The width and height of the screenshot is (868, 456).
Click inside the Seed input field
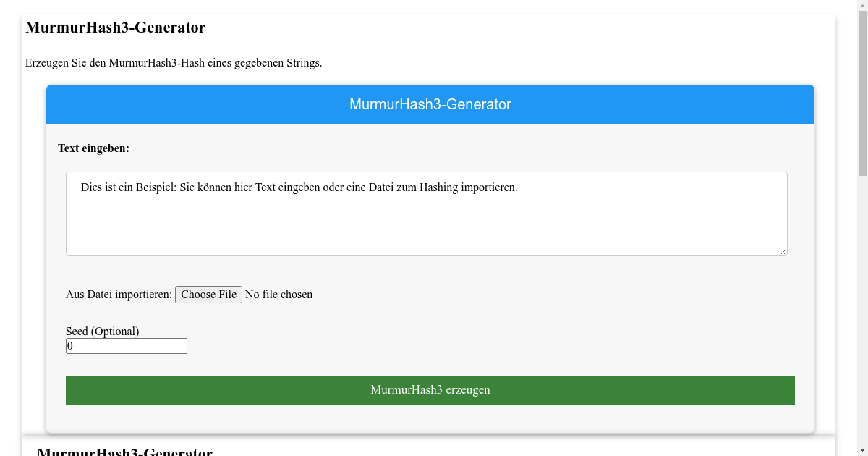[126, 345]
